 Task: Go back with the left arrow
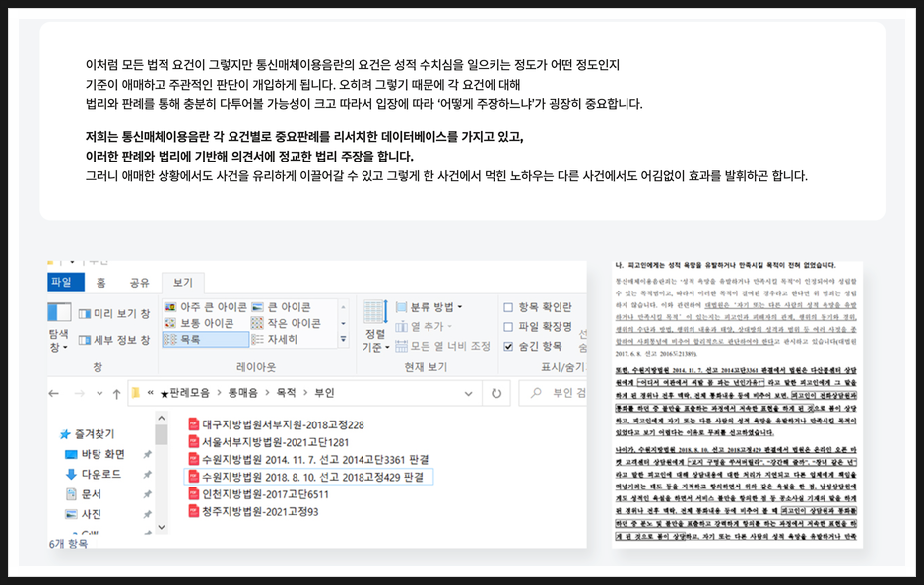point(54,393)
